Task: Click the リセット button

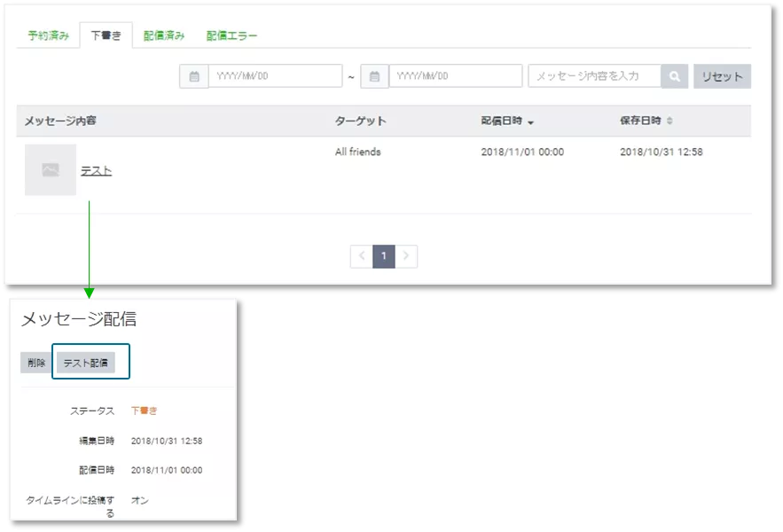Action: tap(722, 76)
